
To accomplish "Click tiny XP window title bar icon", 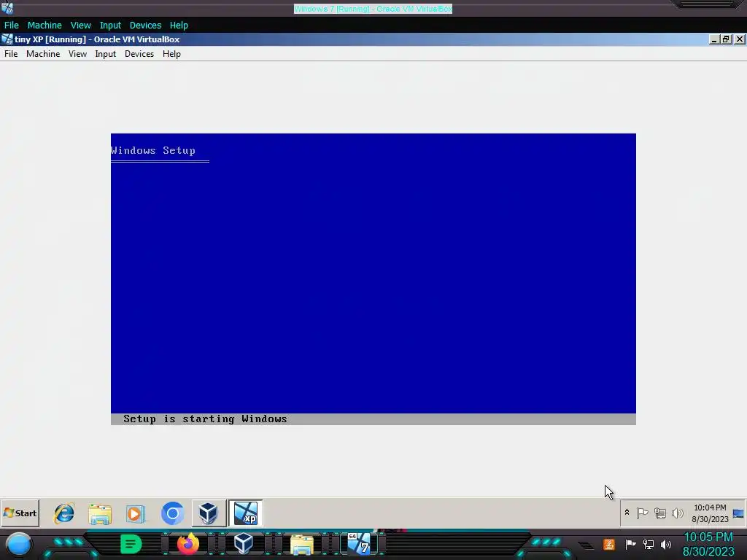I will click(x=7, y=39).
